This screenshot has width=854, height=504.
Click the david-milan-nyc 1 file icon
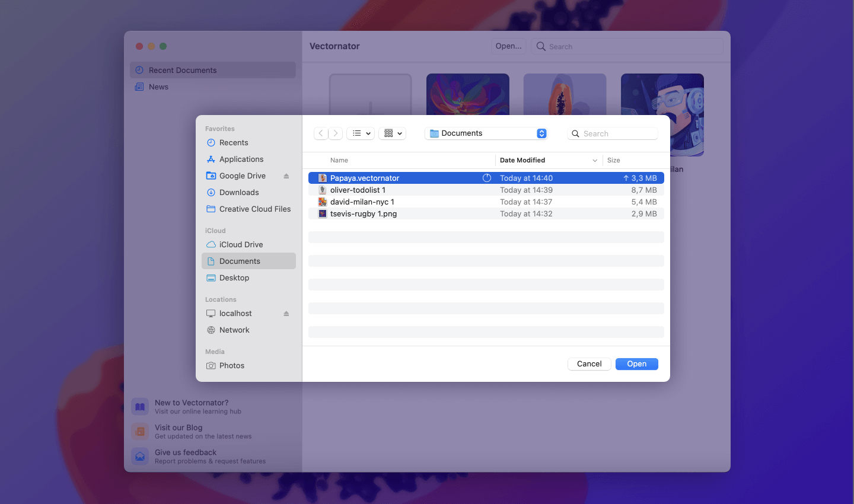point(323,202)
